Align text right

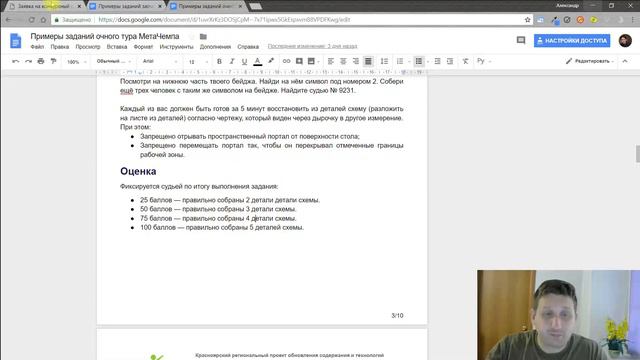pos(356,61)
